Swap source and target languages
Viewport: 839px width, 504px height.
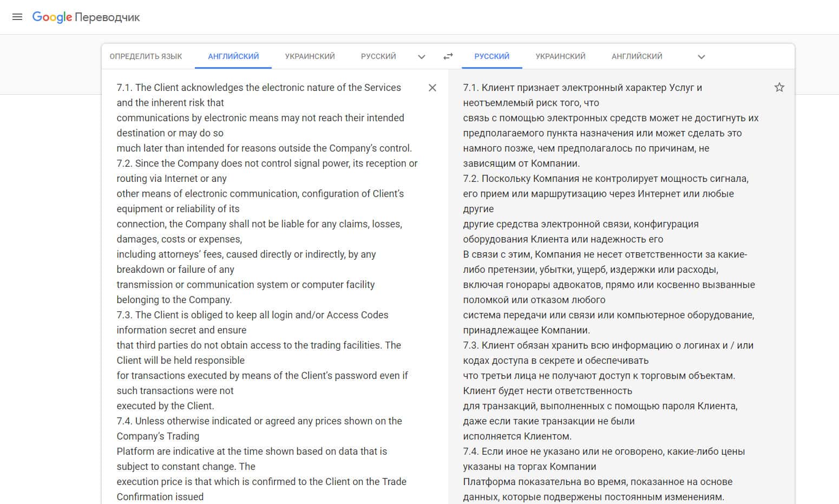[448, 56]
